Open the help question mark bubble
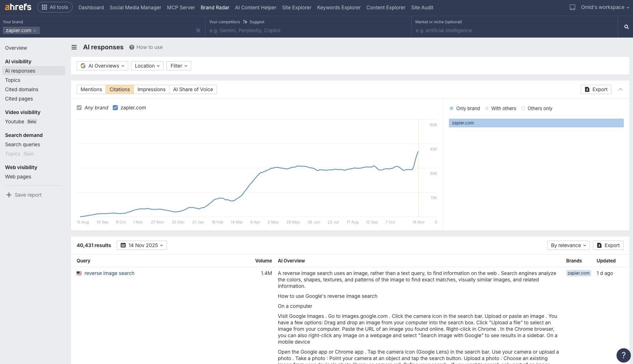633x364 pixels. 623,355
